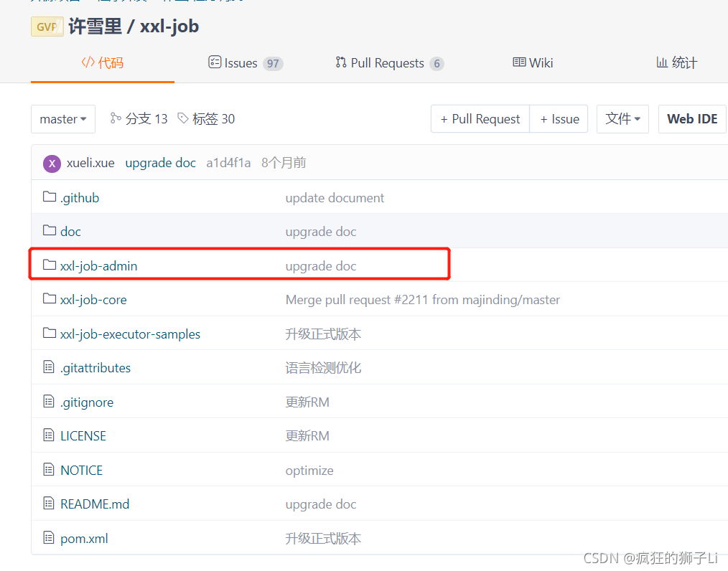Click the Pull Requests count badge 6
The image size is (728, 571).
437,64
